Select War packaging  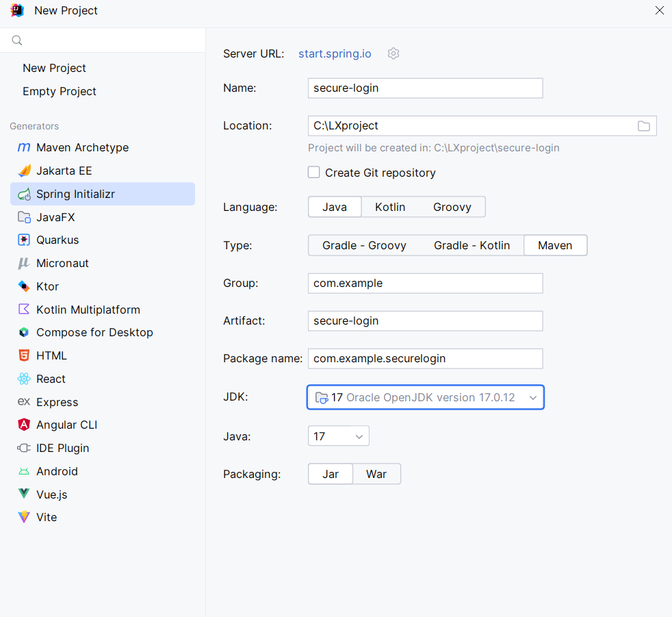click(376, 474)
